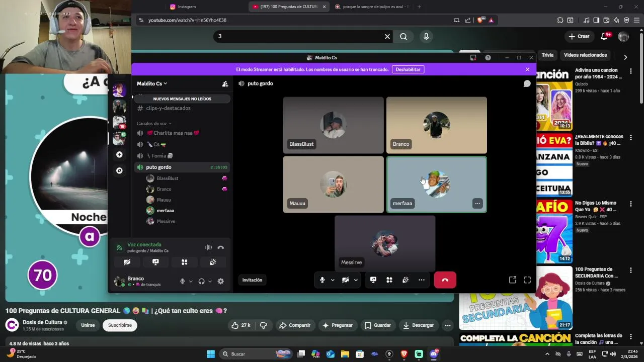This screenshot has height=362, width=644.
Task: Open the Discord help icon in the title bar
Action: 488,58
